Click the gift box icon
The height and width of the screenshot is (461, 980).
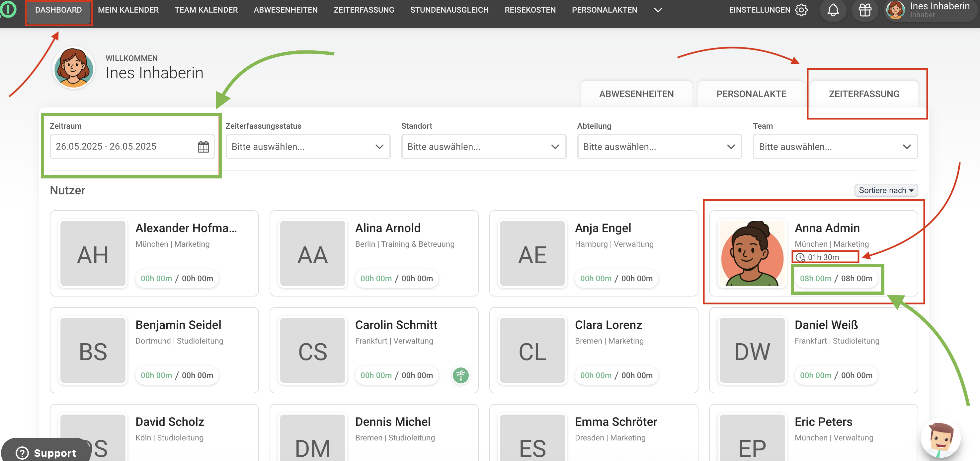click(x=865, y=10)
